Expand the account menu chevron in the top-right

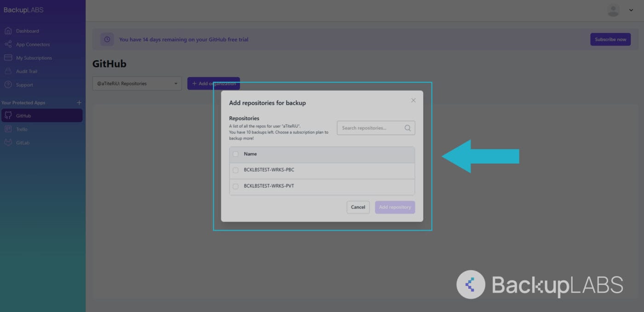click(631, 10)
